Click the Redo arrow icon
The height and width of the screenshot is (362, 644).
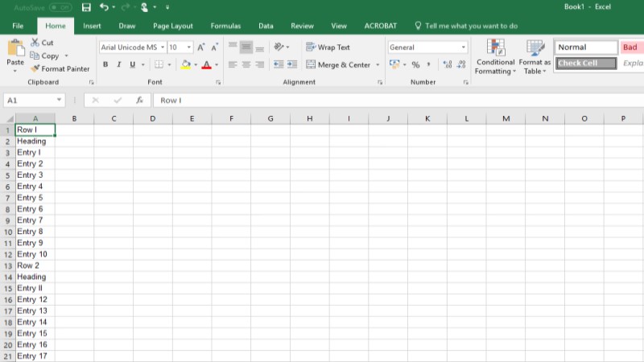pyautogui.click(x=126, y=7)
